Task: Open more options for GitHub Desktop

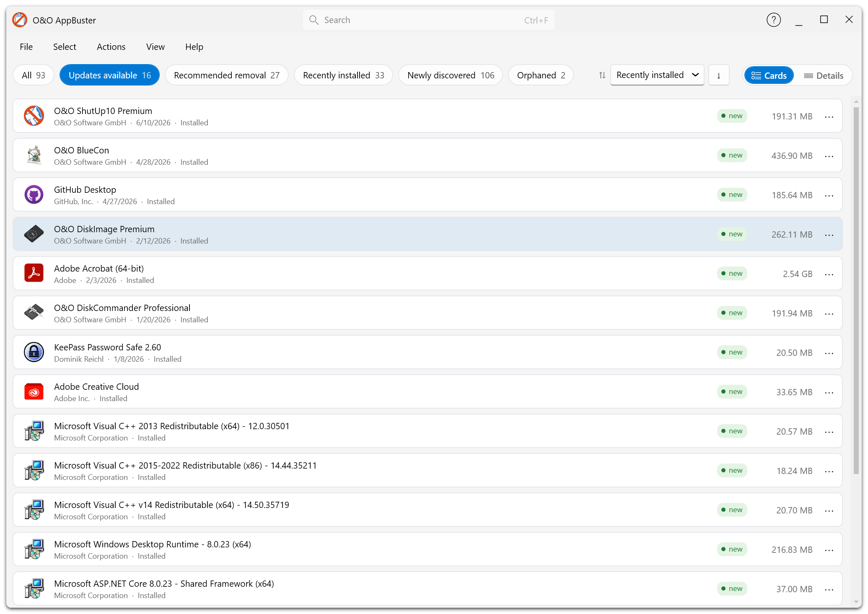Action: pos(829,196)
